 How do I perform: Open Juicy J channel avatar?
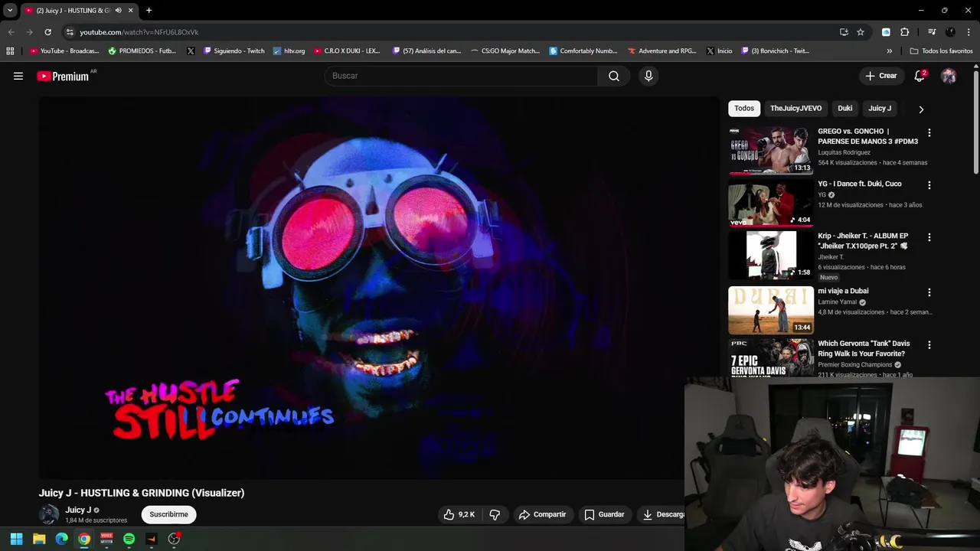[x=49, y=514]
